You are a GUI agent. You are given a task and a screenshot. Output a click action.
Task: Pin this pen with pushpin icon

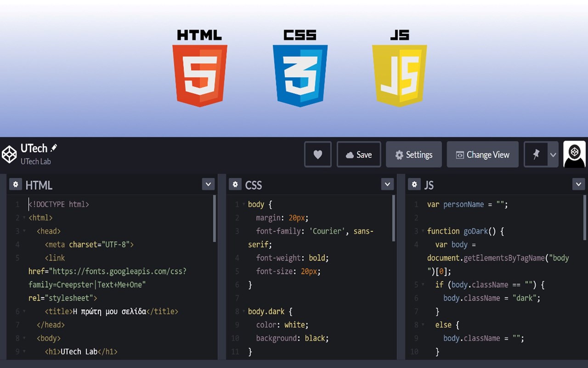(536, 155)
